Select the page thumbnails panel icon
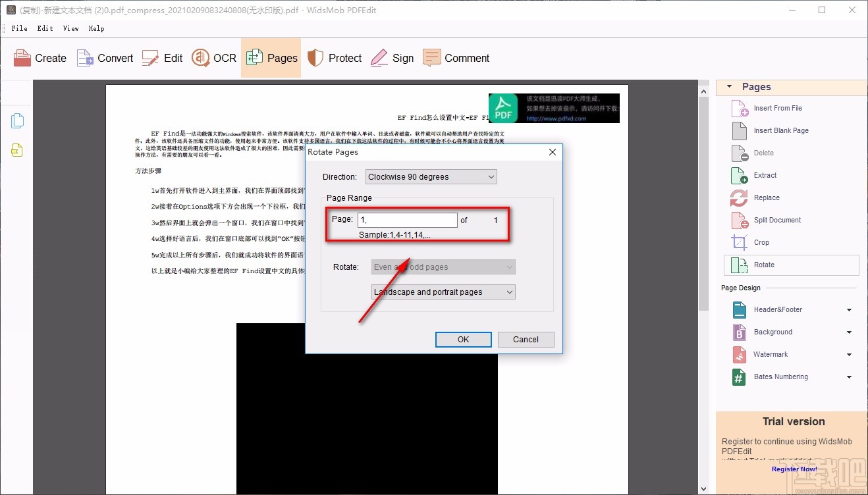The image size is (868, 495). pyautogui.click(x=17, y=120)
